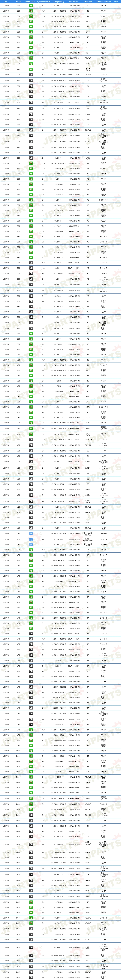Select the D82PHEV engine code cell
Image resolution: width=121 pixels, height=980 pixels.
104,534
